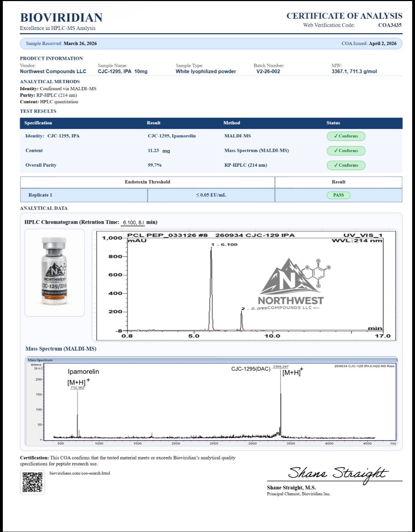Click the checkmark icon in Overall Purity badge

pos(337,165)
